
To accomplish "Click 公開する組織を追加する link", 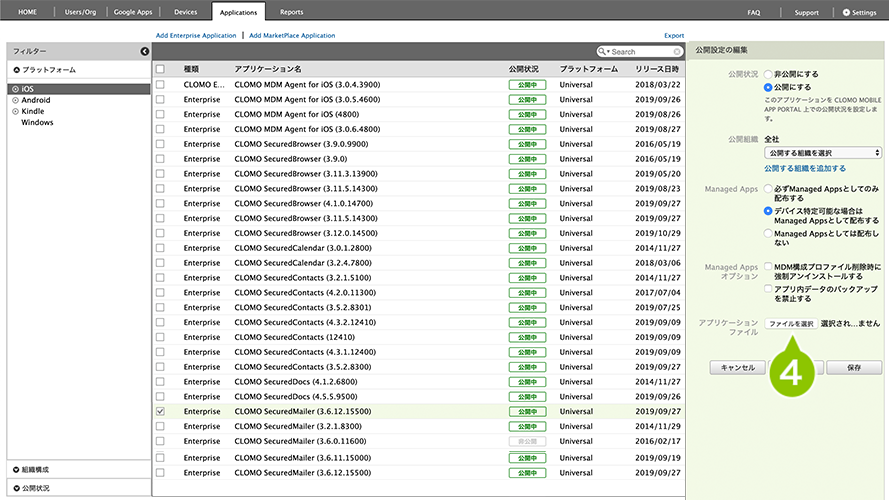I will [x=805, y=168].
